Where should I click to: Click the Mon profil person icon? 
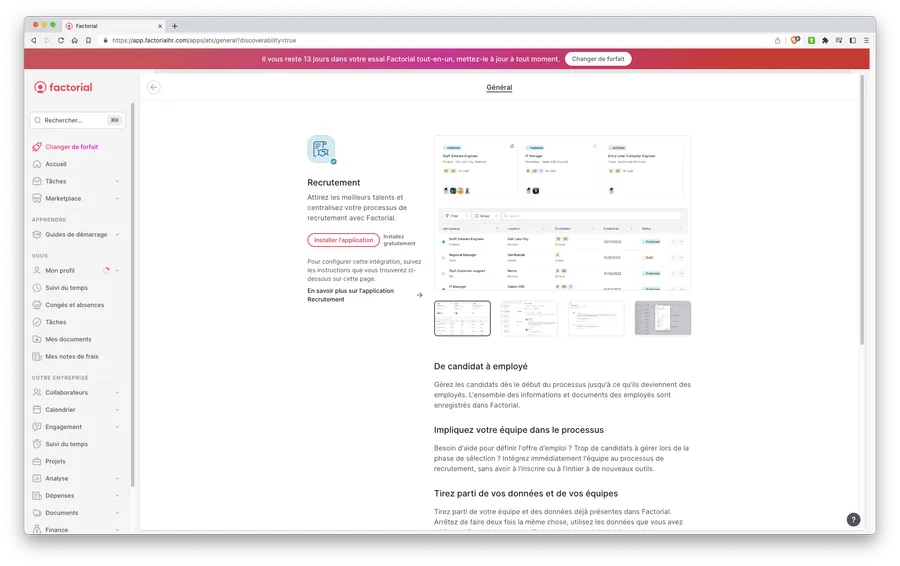click(x=37, y=270)
